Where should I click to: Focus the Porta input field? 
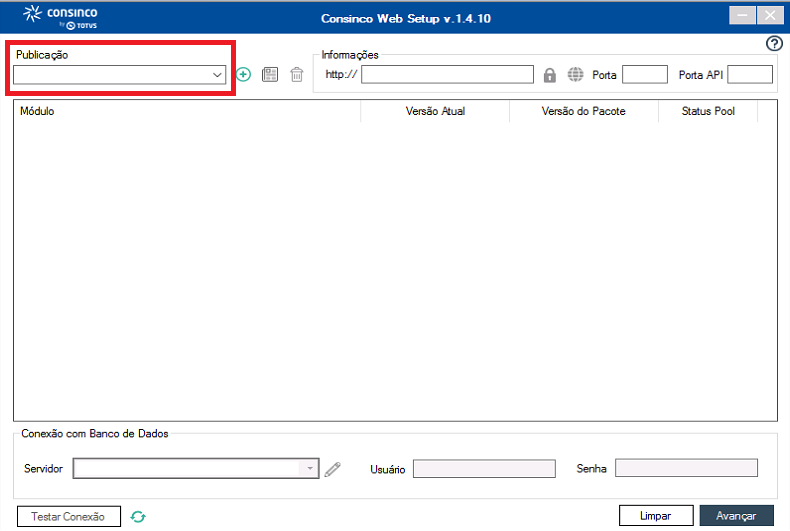point(645,75)
